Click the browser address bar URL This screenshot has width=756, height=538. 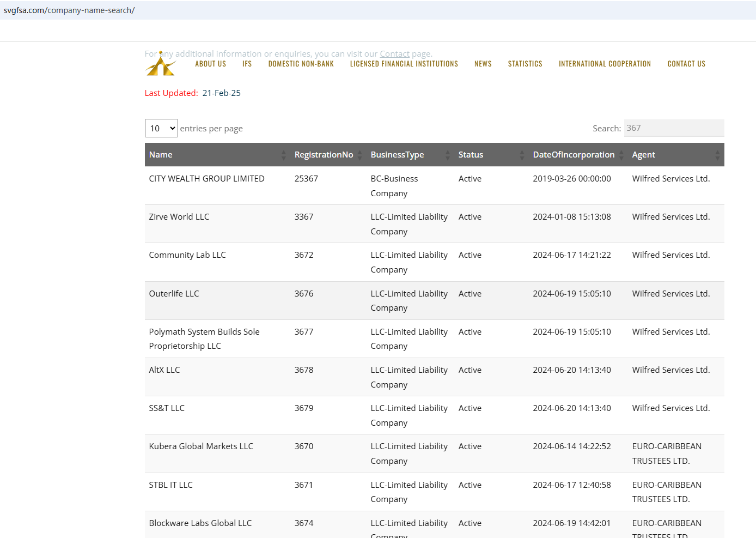[69, 10]
